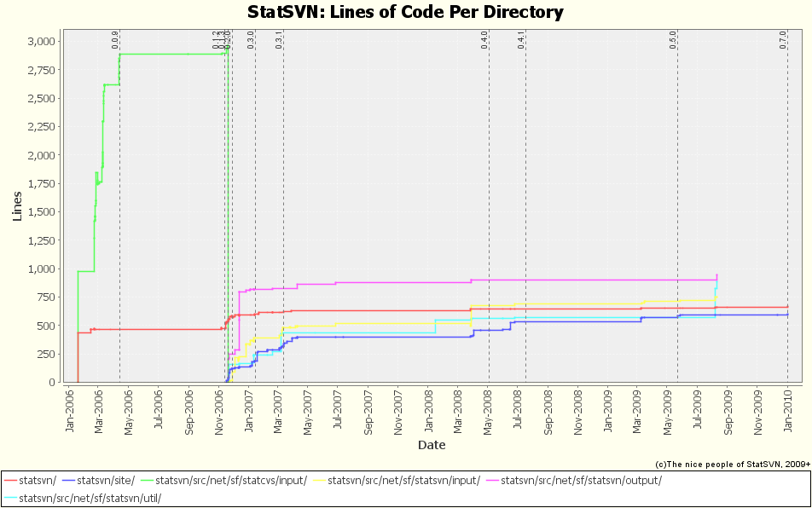The width and height of the screenshot is (812, 508).
Task: Click the blue line swatch beside 'statsvn/site/'
Action: click(68, 481)
